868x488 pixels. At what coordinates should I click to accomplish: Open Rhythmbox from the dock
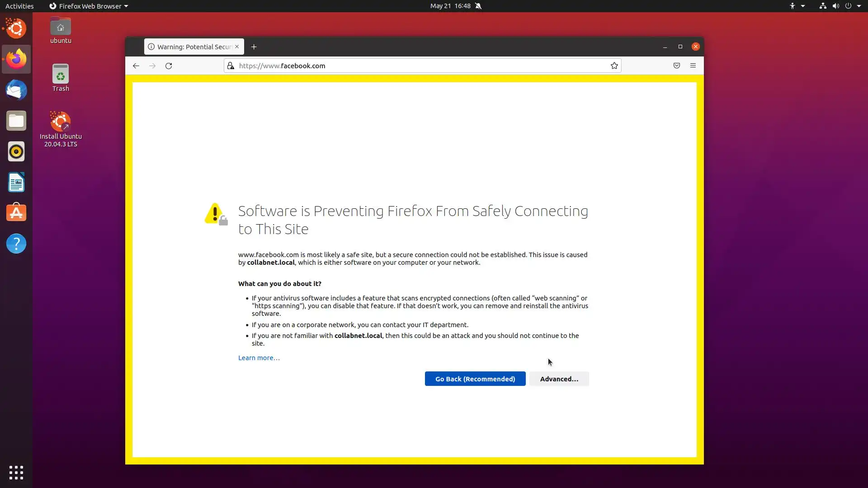16,151
